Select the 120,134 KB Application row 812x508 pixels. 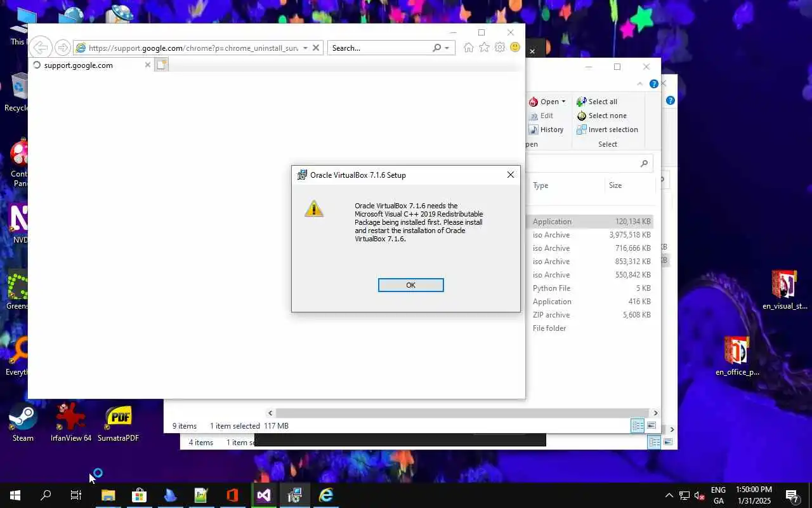[590, 222]
